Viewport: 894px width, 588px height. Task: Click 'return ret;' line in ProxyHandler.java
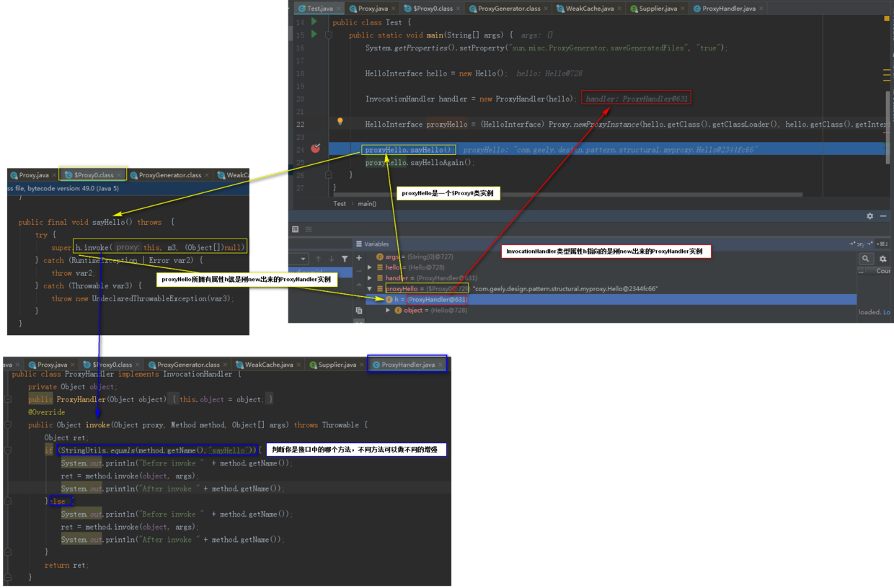pyautogui.click(x=66, y=565)
